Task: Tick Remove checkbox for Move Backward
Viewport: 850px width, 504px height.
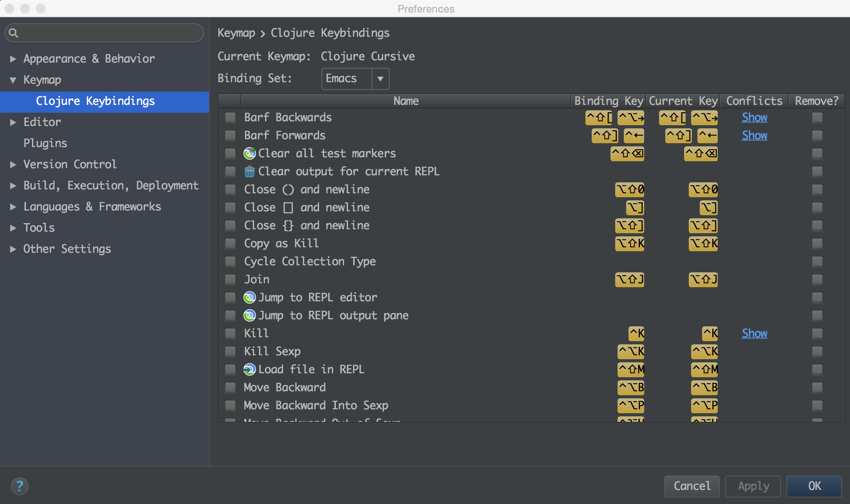Action: pos(817,387)
